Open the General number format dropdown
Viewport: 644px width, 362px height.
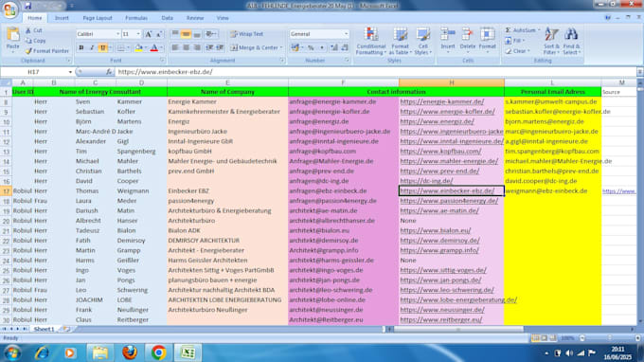point(347,34)
